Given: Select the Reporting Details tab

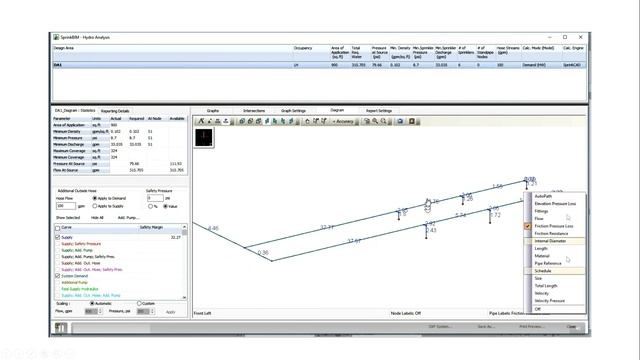Looking at the screenshot, I should pos(115,111).
